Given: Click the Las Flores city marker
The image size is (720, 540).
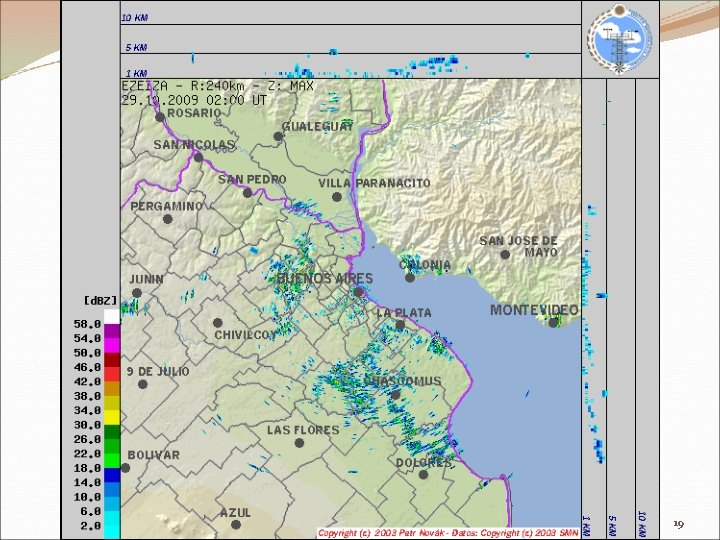Looking at the screenshot, I should pos(299,443).
